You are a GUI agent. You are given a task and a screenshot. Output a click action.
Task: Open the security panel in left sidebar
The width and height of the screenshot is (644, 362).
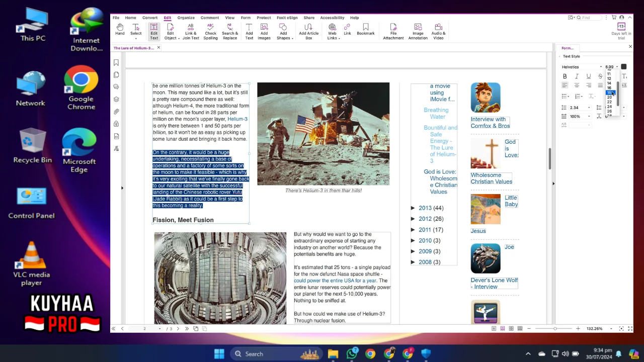pos(116,124)
